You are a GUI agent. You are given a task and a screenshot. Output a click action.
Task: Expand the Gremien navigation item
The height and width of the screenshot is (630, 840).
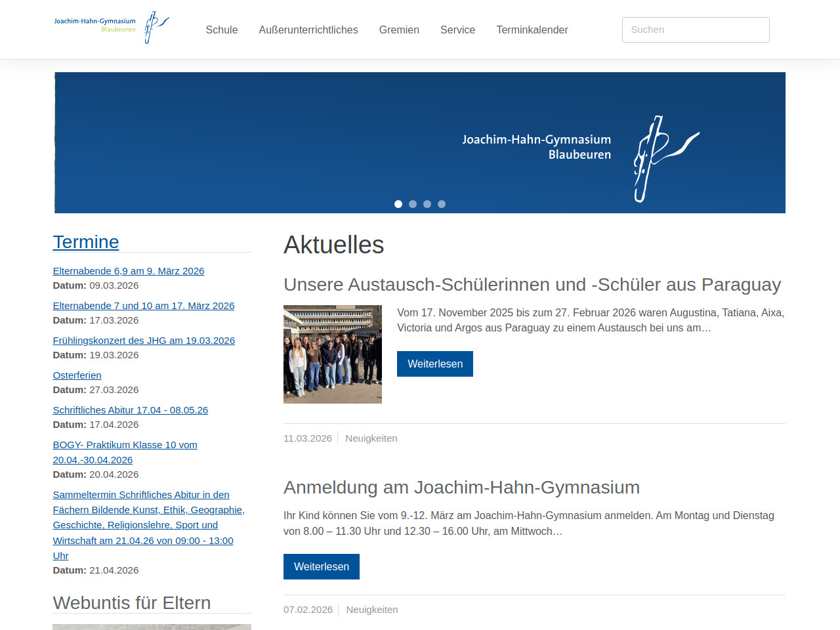pos(399,30)
